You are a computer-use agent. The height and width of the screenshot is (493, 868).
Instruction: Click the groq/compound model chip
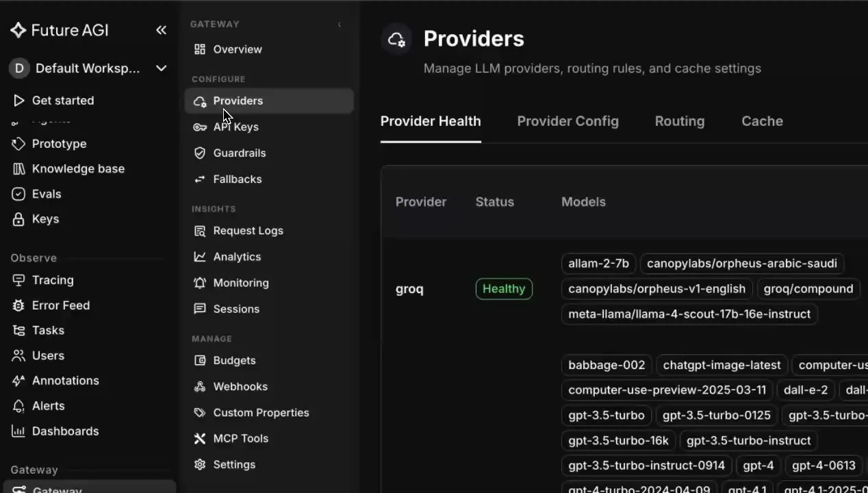[808, 289]
